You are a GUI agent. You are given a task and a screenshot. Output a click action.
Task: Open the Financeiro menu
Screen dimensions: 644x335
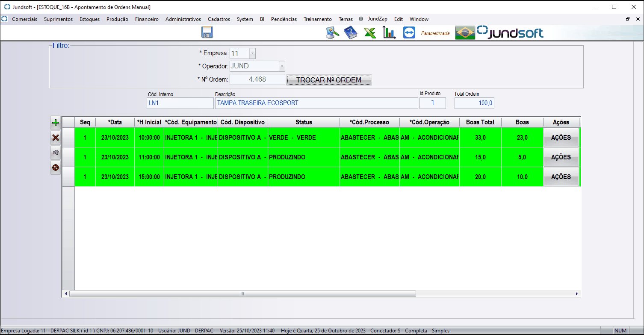click(147, 19)
